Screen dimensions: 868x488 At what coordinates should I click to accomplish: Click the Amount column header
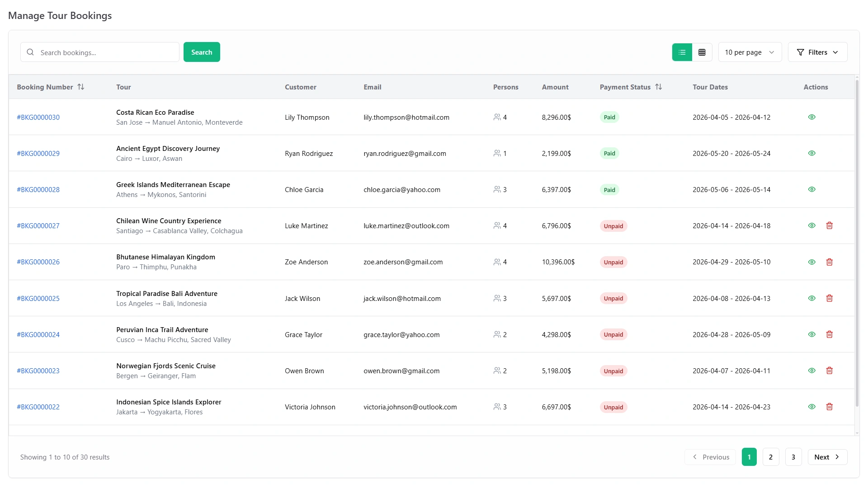pyautogui.click(x=555, y=87)
